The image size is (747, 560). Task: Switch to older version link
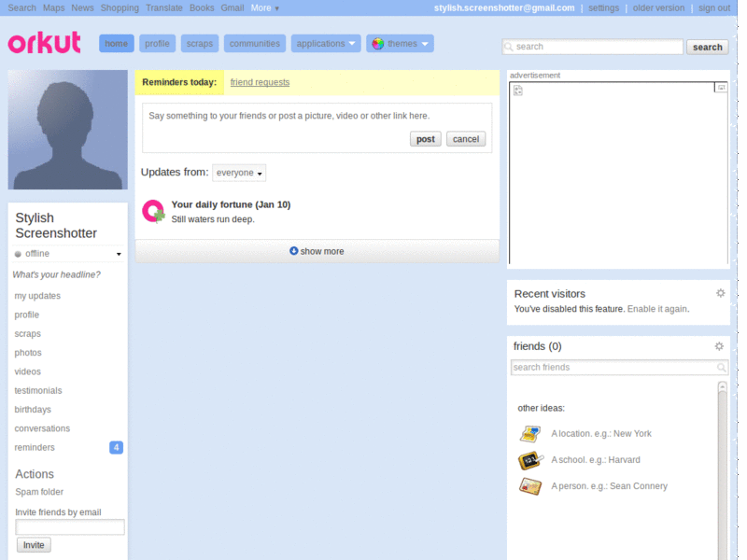tap(658, 8)
